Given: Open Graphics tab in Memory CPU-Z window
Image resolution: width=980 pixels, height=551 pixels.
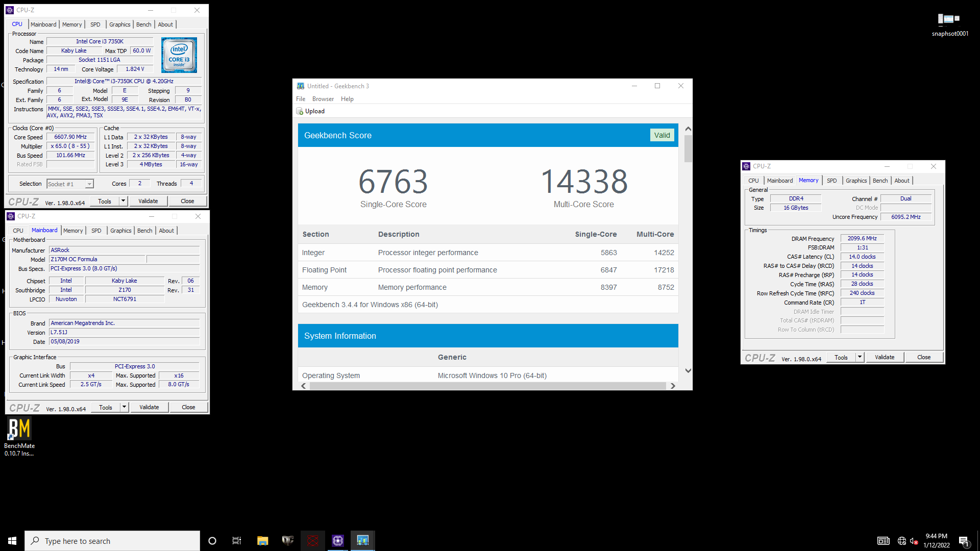Looking at the screenshot, I should pyautogui.click(x=856, y=181).
